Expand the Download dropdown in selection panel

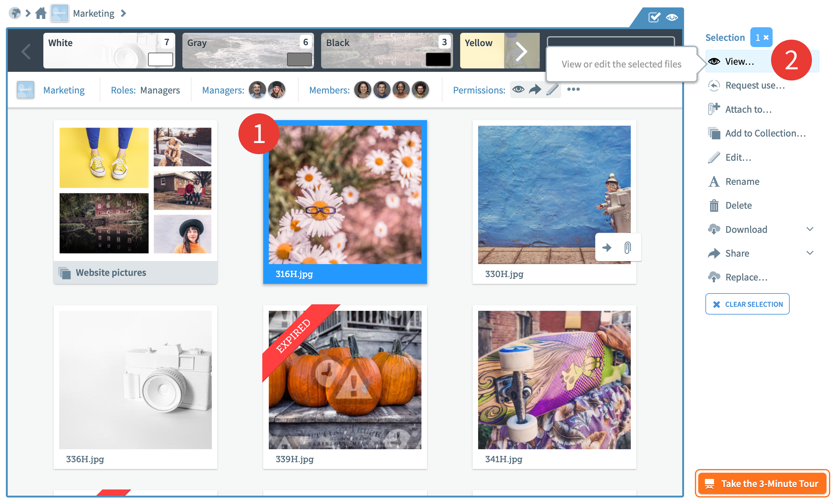[x=810, y=229]
